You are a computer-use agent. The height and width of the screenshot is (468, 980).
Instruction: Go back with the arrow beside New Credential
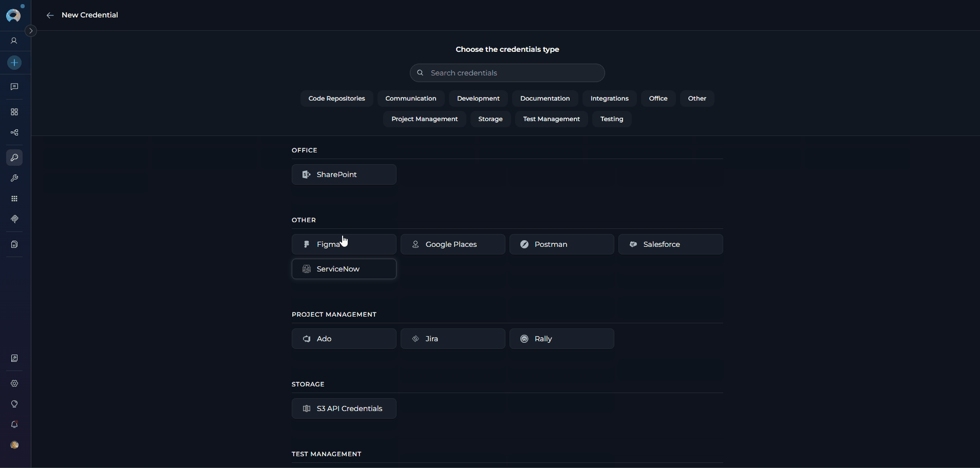click(50, 15)
